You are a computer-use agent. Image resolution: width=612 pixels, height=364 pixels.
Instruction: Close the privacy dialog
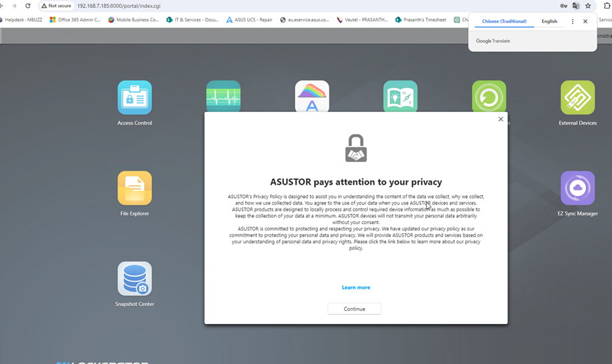(x=501, y=119)
